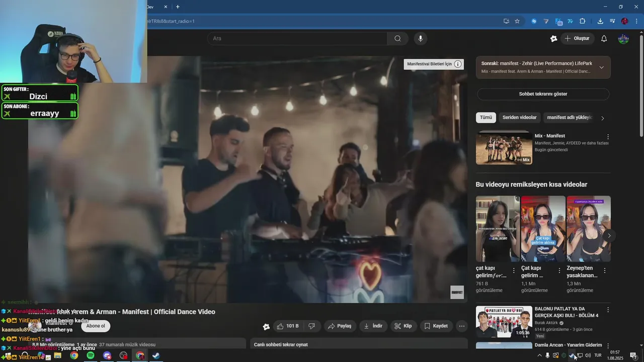Image resolution: width=644 pixels, height=362 pixels.
Task: Open Shazam browser extension
Action: [x=534, y=21]
